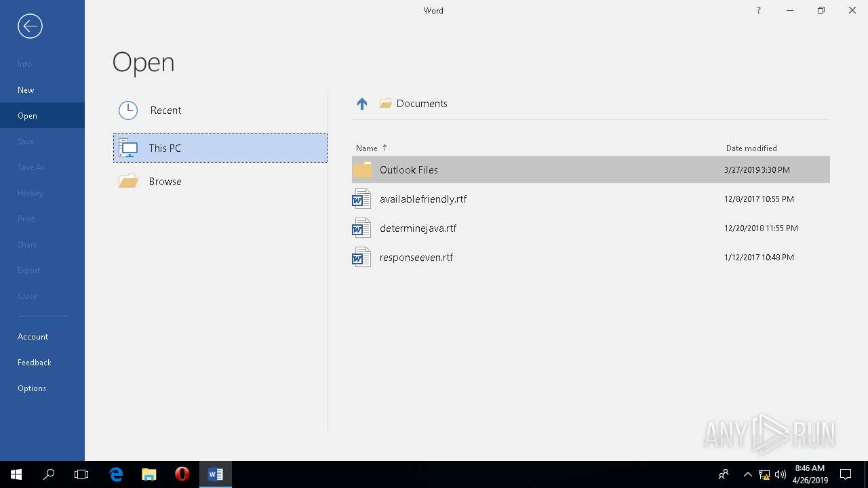The height and width of the screenshot is (488, 868).
Task: Show hidden tray icons chevron
Action: point(747,474)
